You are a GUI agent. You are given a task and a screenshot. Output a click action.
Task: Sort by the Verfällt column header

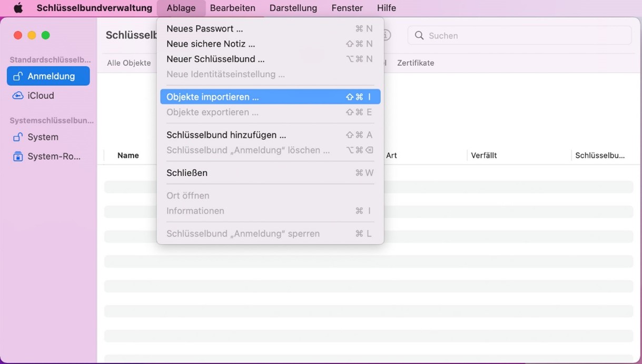point(483,156)
